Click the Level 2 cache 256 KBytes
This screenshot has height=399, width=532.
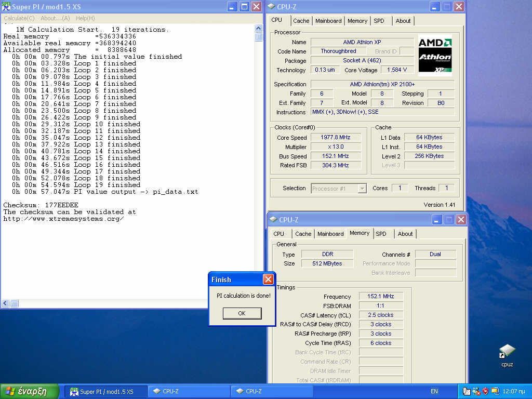(429, 156)
